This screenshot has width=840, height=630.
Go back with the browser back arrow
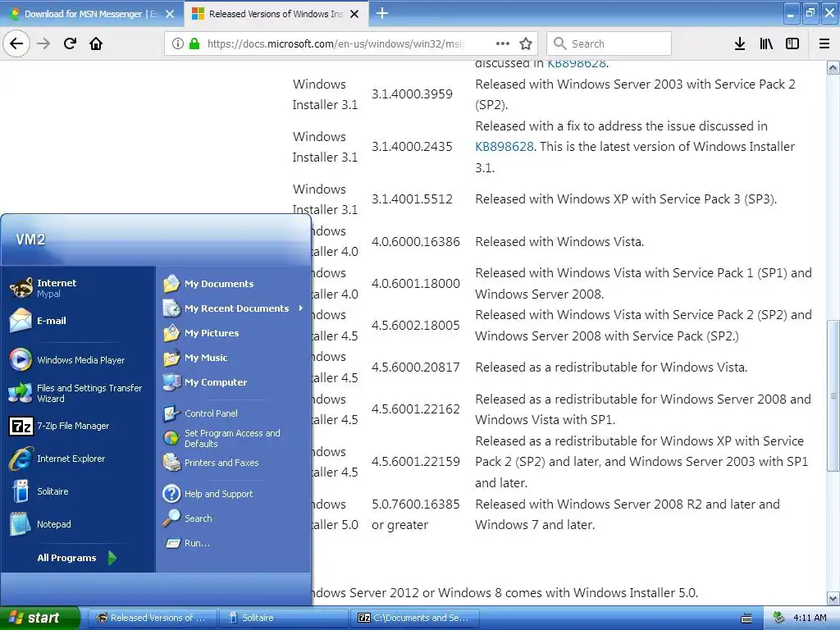click(x=16, y=43)
